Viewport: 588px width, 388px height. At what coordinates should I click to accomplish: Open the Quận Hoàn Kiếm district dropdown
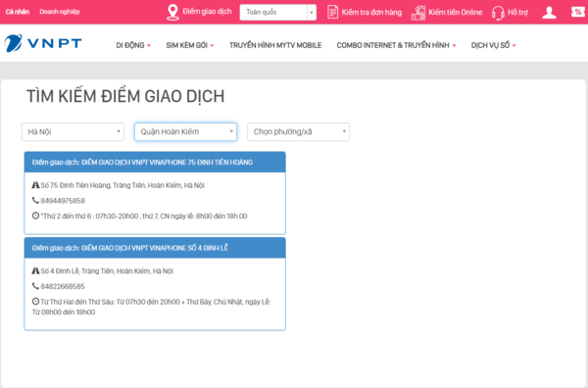(x=185, y=132)
